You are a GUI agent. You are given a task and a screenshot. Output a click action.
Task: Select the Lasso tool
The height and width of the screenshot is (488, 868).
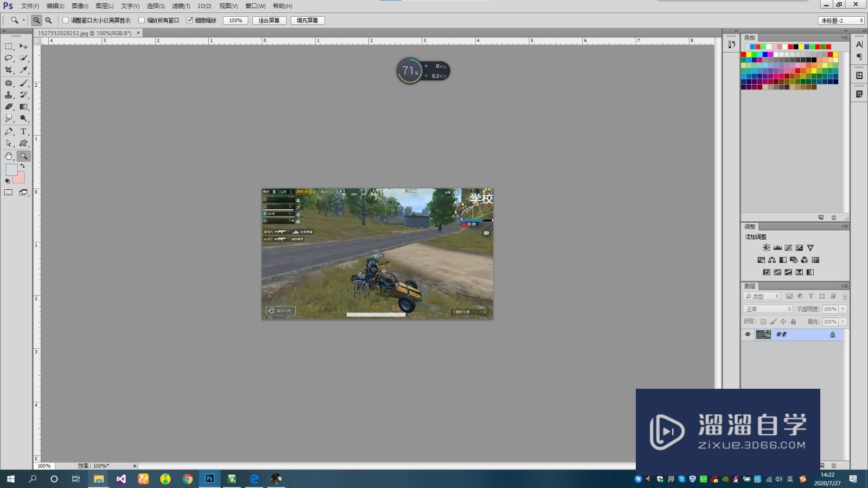[9, 58]
